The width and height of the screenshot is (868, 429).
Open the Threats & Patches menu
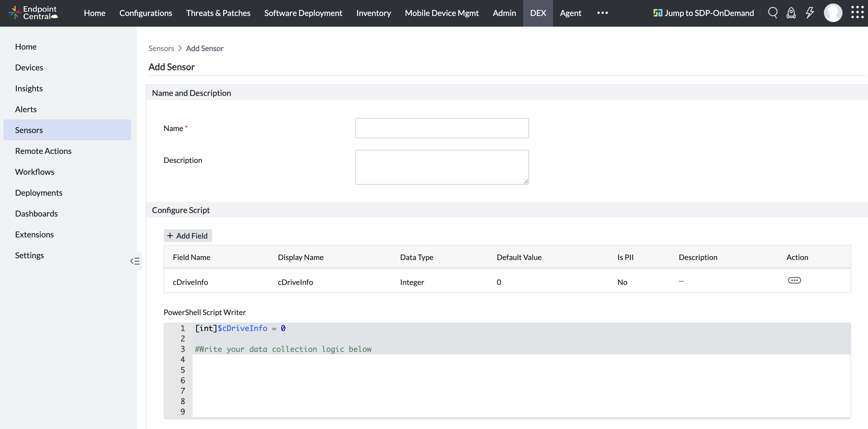(218, 13)
